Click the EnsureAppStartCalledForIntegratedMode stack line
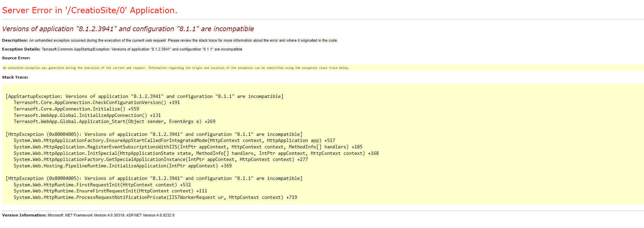Viewport: 644px width, 228px height. 174,141
